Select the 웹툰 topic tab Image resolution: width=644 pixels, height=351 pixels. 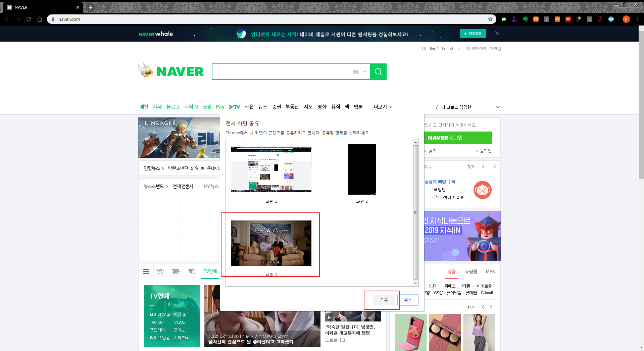tap(176, 271)
